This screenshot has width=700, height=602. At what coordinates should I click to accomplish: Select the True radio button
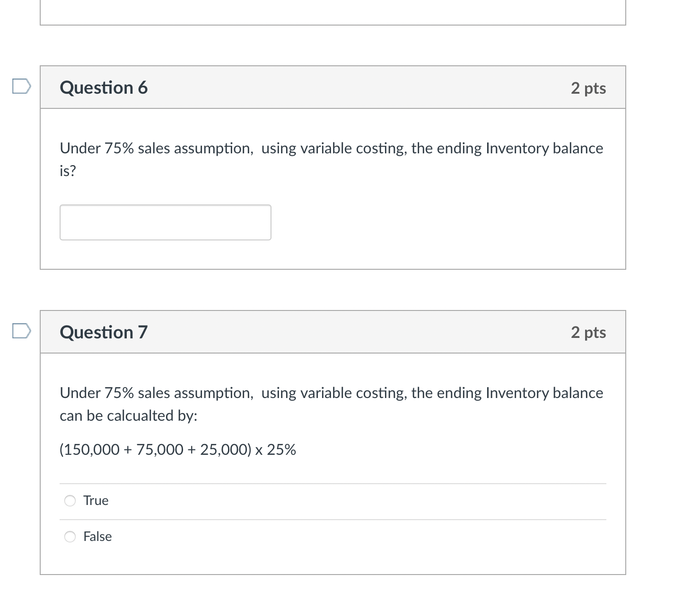pyautogui.click(x=70, y=500)
